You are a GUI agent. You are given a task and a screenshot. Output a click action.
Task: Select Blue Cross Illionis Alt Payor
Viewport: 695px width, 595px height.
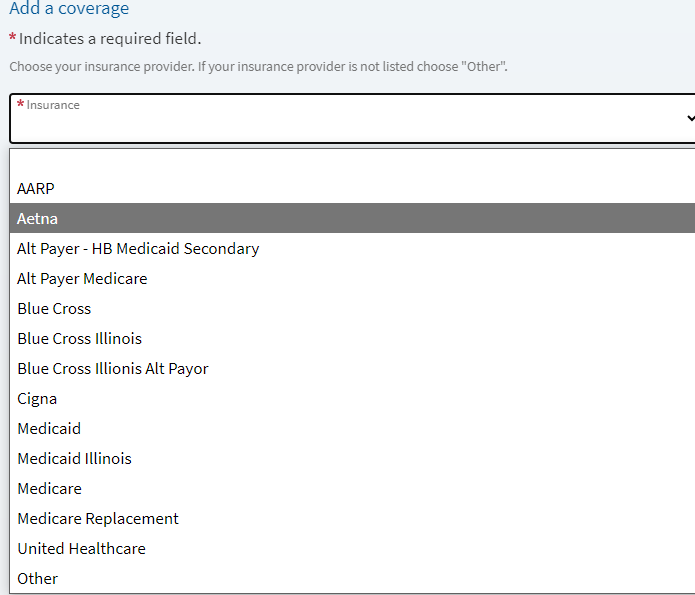click(352, 368)
